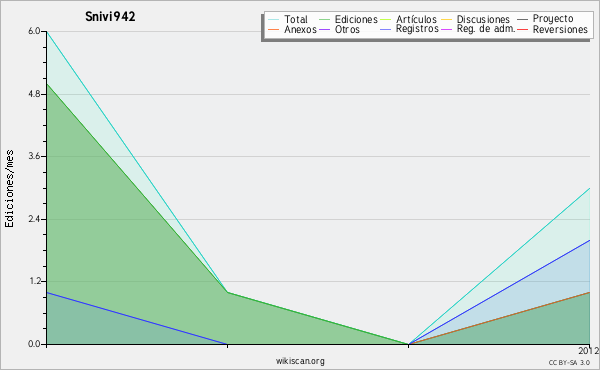Click the Artículos legend label
Image resolution: width=600 pixels, height=370 pixels.
[x=416, y=19]
